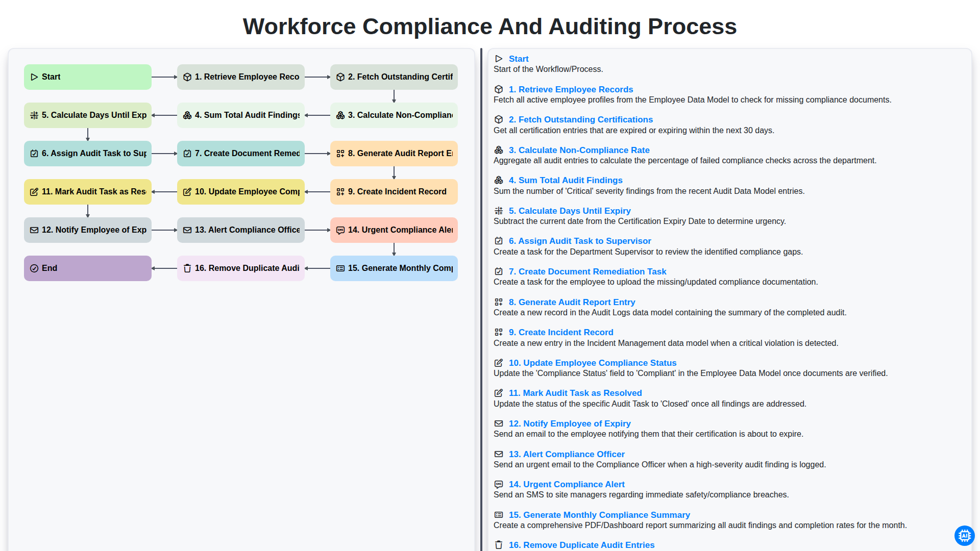The width and height of the screenshot is (980, 551).
Task: Select the purple End node in the flowchart
Action: click(88, 268)
